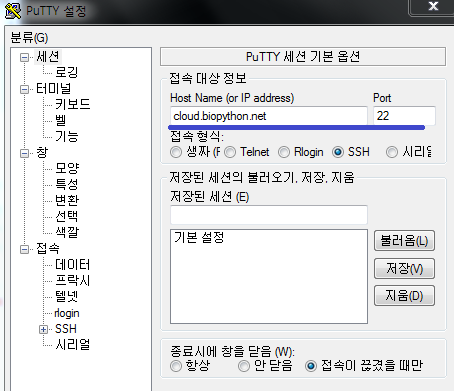
Task: Open 기능 settings
Action: pos(66,136)
